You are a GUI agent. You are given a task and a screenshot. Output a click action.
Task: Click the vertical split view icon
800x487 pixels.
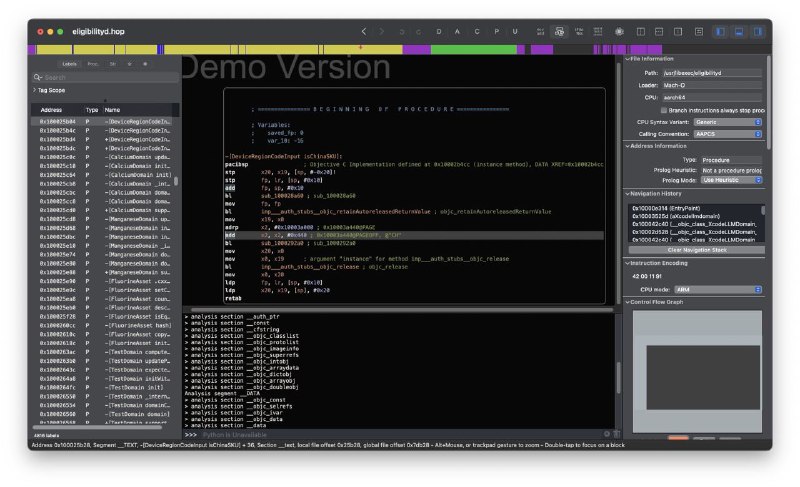point(640,32)
